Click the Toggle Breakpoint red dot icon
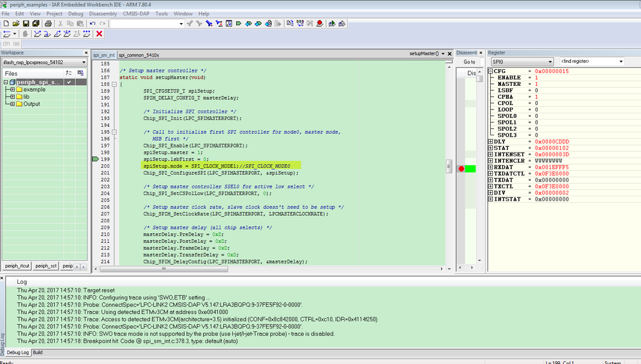 click(319, 24)
